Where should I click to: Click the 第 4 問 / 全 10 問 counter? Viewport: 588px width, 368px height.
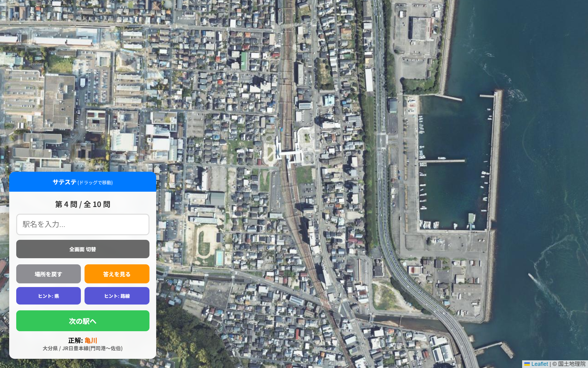click(x=83, y=205)
